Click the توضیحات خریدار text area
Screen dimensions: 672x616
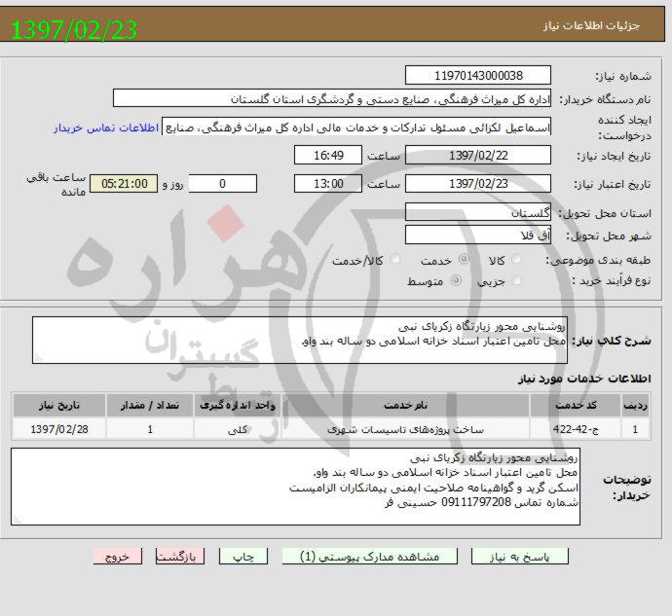coord(295,487)
